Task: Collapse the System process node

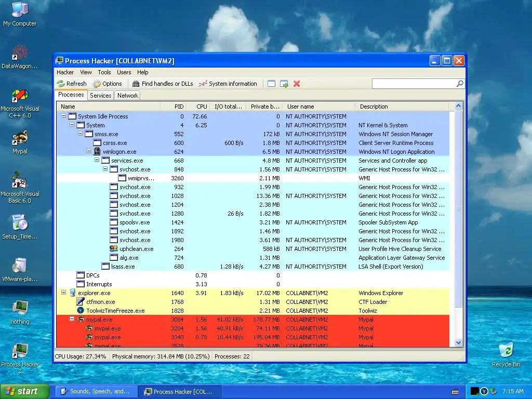Action: tap(72, 125)
